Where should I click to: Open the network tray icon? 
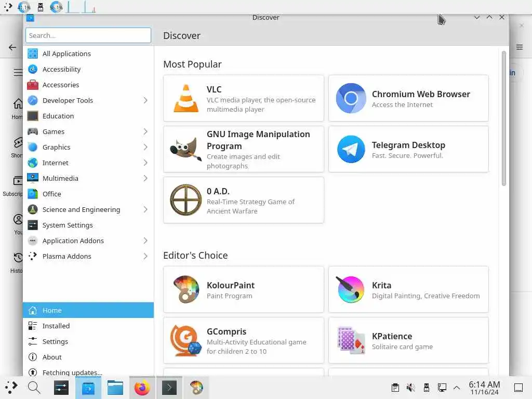click(442, 388)
